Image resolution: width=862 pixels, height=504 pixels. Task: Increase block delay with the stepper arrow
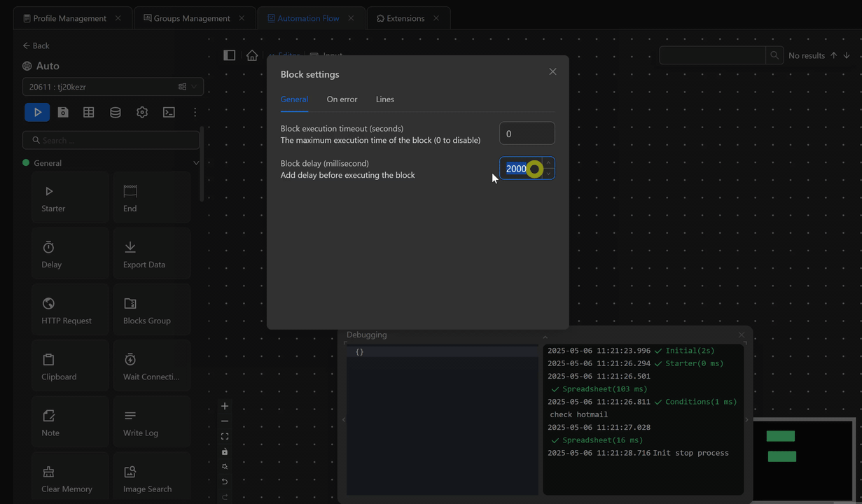548,164
